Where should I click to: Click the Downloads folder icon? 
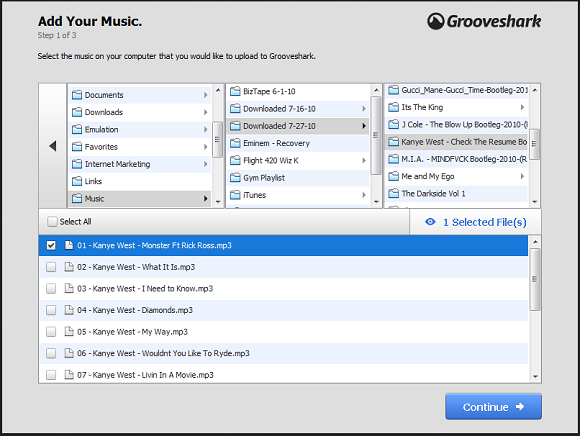(x=77, y=112)
